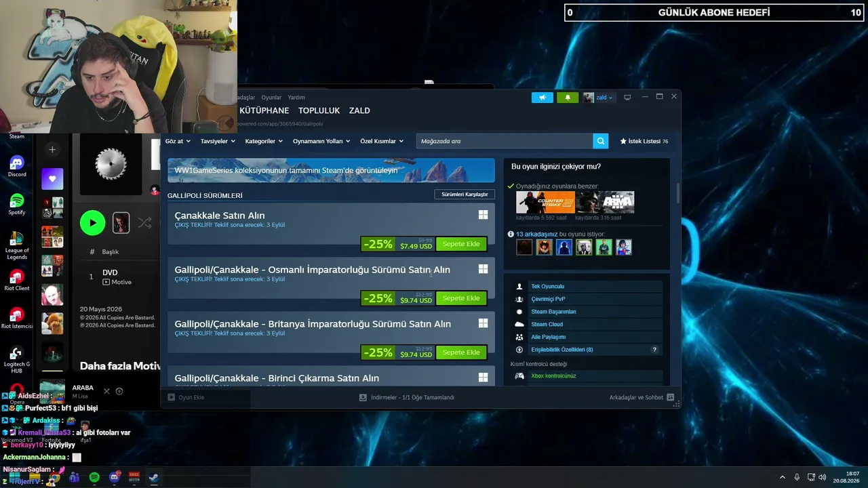The width and height of the screenshot is (868, 488).
Task: Click İndirmeler download status text
Action: pos(412,397)
